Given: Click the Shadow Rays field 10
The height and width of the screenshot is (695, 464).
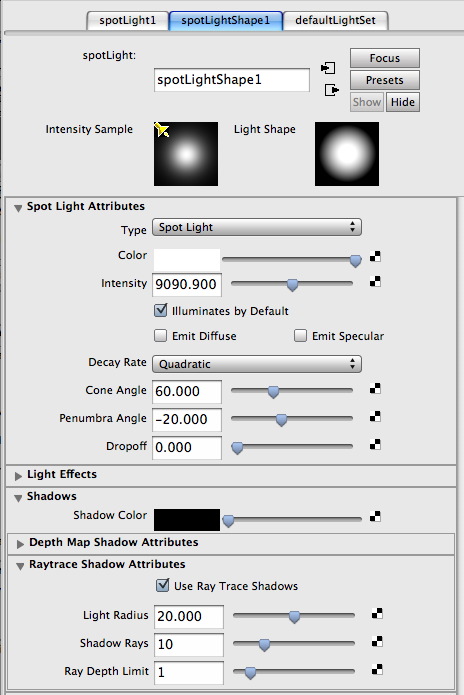Looking at the screenshot, I should tap(189, 644).
